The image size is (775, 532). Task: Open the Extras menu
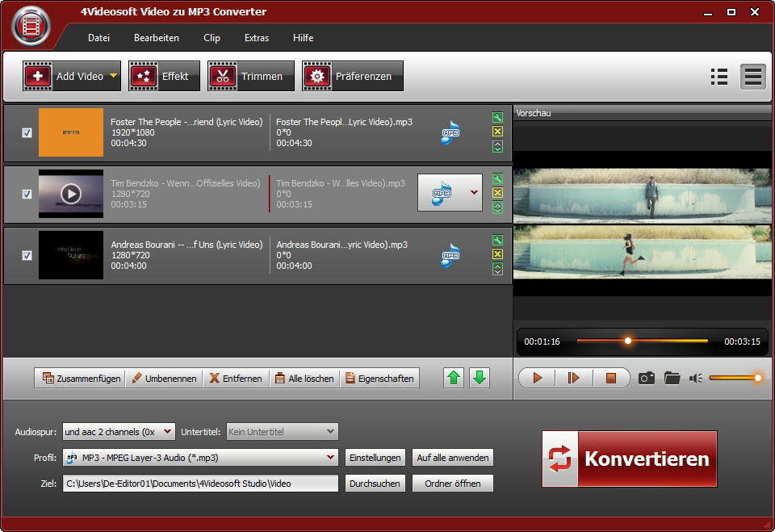pyautogui.click(x=257, y=38)
